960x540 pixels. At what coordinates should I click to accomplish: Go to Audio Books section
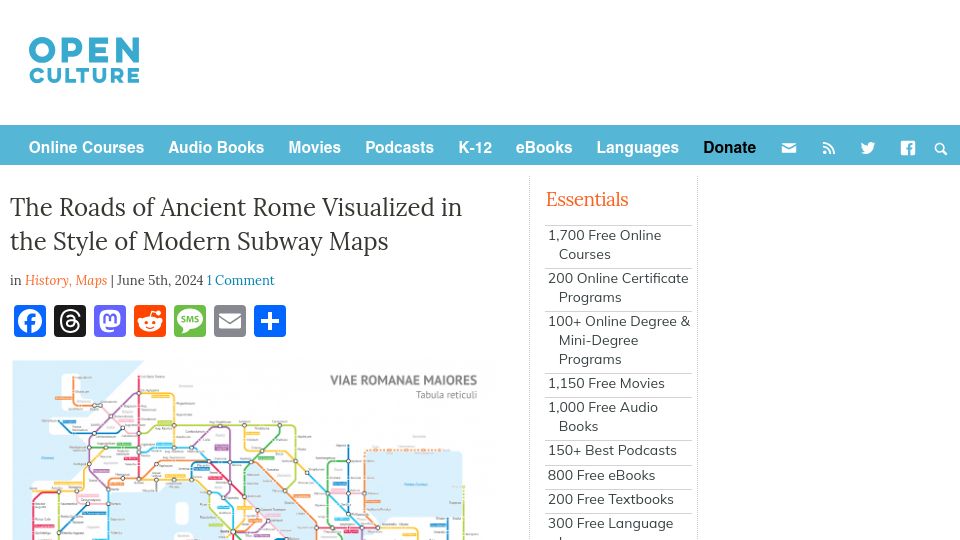pos(216,148)
